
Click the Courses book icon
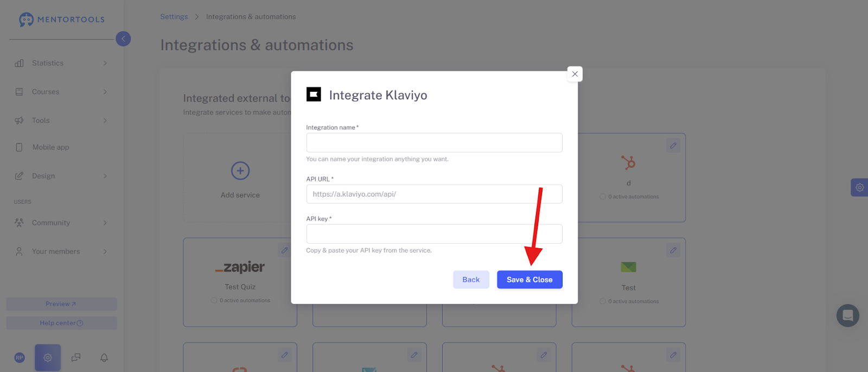click(x=19, y=92)
